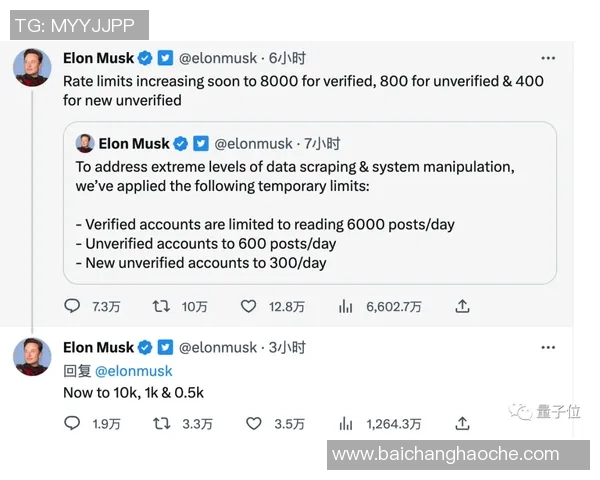
Task: Retweet the 'Now to 10k, 1k & 0.5k' tweet
Action: [160, 424]
